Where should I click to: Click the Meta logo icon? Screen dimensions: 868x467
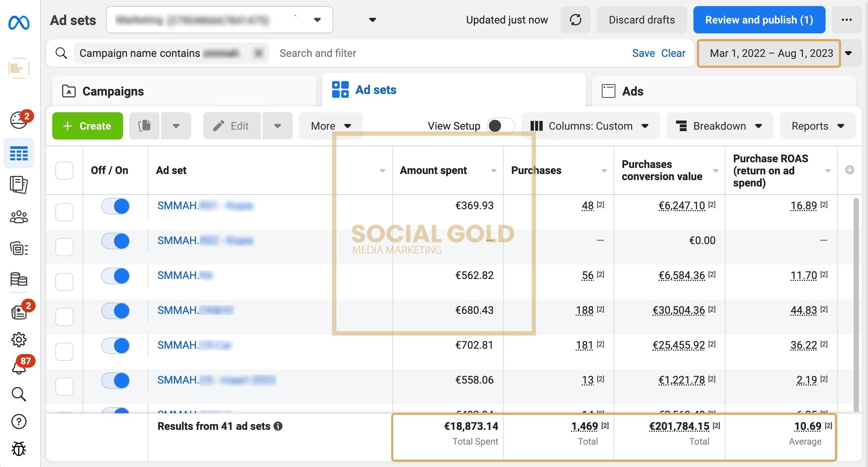pos(19,23)
